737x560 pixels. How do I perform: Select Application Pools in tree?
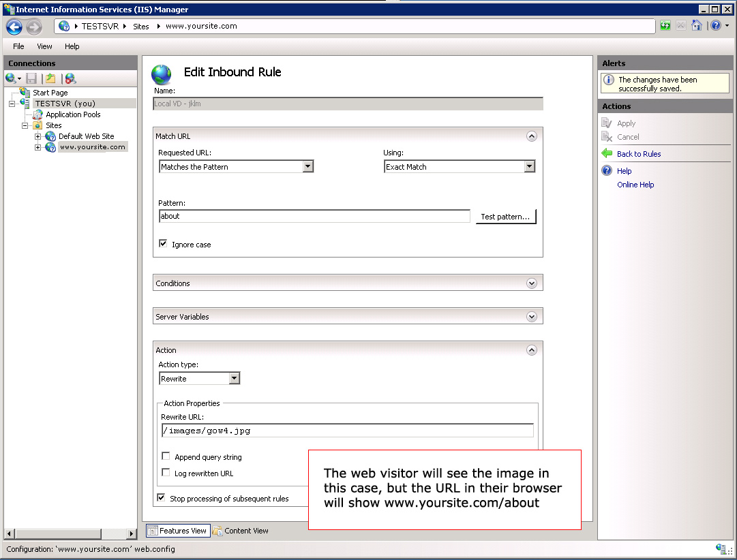73,114
